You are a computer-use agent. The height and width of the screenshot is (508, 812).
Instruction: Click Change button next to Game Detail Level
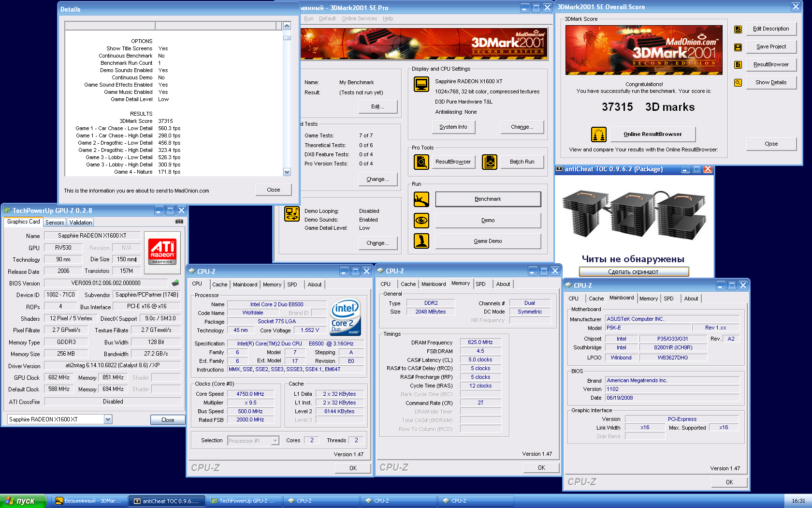[378, 243]
